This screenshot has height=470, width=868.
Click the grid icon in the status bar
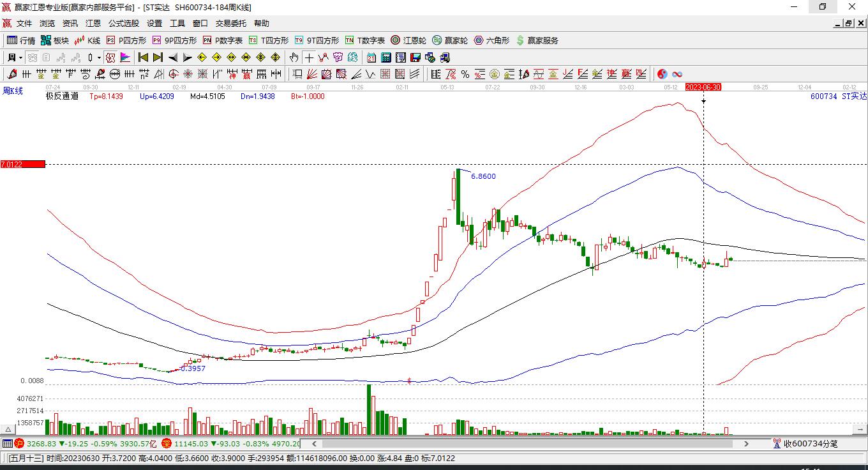[x=7, y=443]
